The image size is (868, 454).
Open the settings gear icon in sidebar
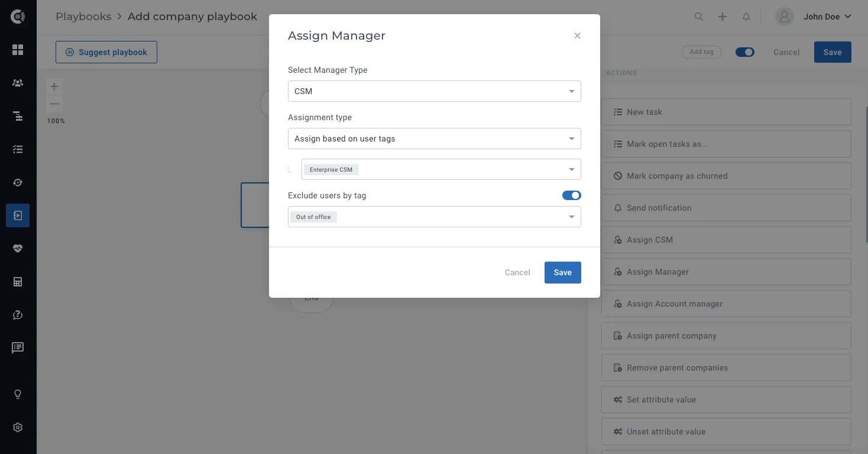(18, 427)
